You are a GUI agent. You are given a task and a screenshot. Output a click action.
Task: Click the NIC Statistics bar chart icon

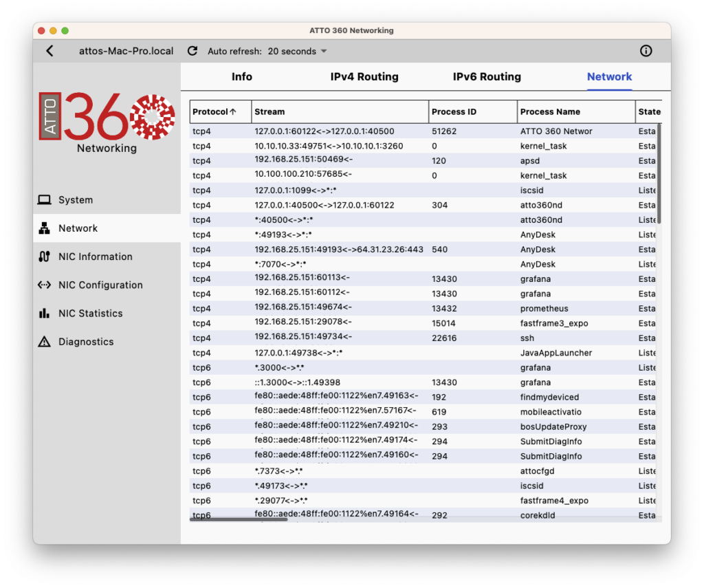(x=45, y=313)
